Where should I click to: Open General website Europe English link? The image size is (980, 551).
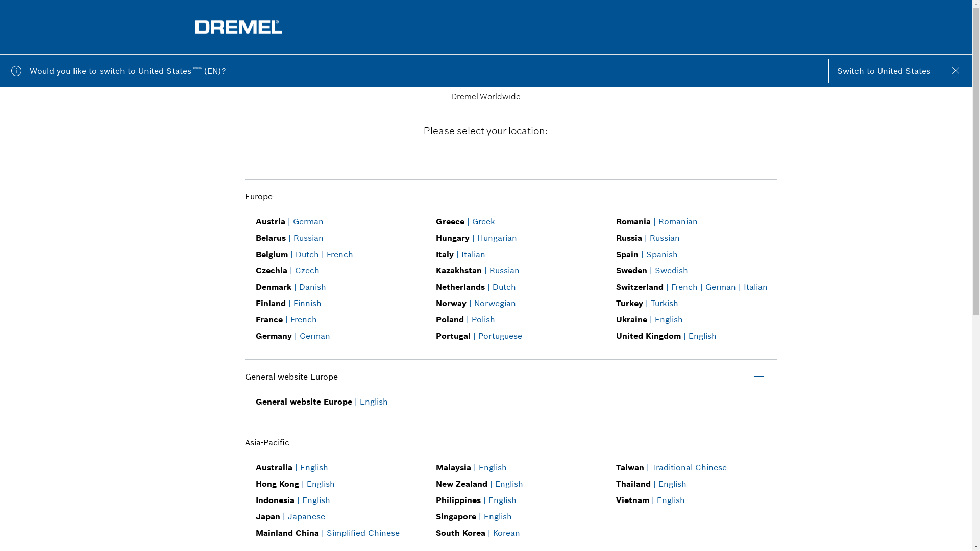click(373, 402)
